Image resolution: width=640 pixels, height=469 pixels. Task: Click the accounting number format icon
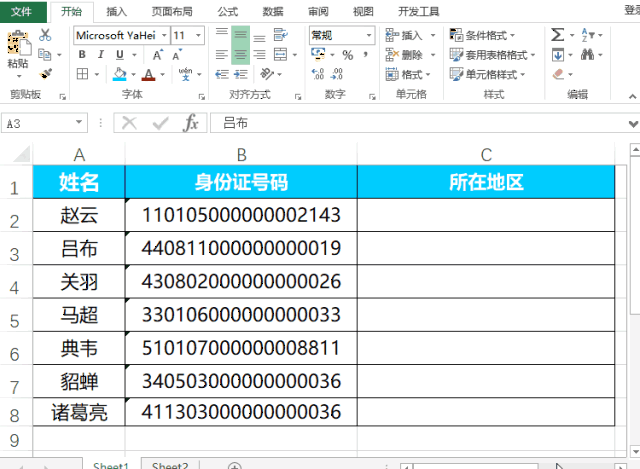(318, 54)
